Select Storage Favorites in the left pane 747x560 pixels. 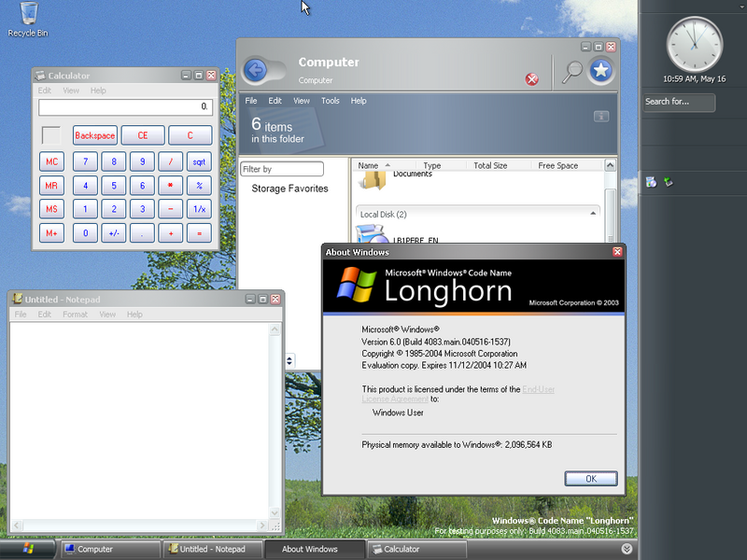tap(289, 189)
